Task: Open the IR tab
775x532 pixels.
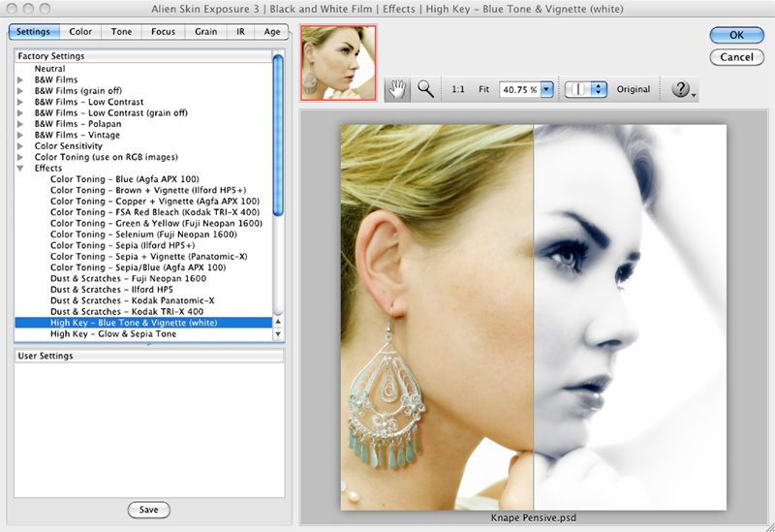Action: pyautogui.click(x=240, y=32)
